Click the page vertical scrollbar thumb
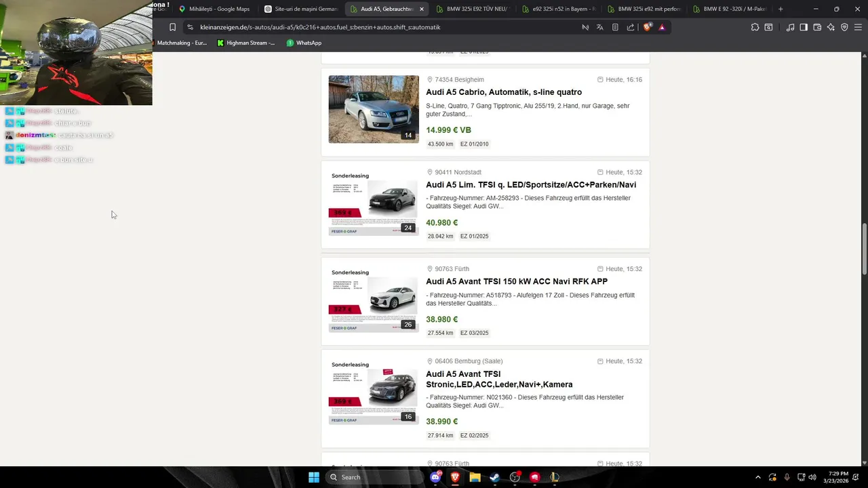The height and width of the screenshot is (488, 868). [864, 249]
